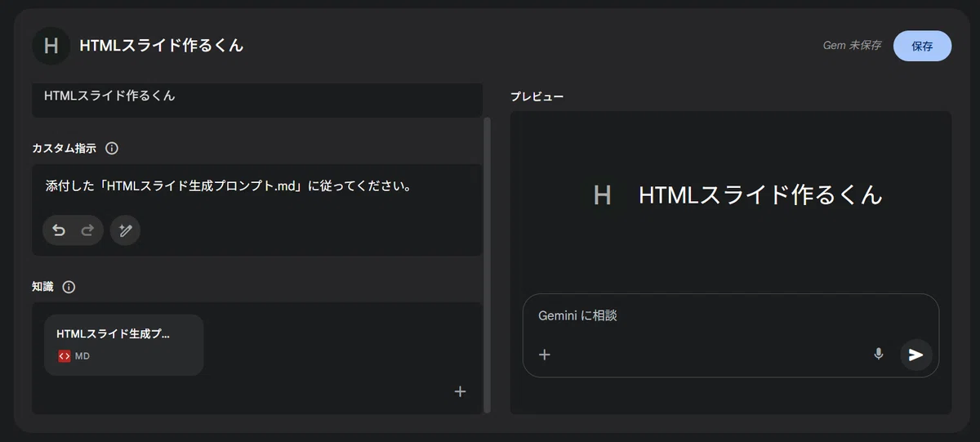Click the preview H avatar icon
The height and width of the screenshot is (442, 980).
(x=603, y=194)
